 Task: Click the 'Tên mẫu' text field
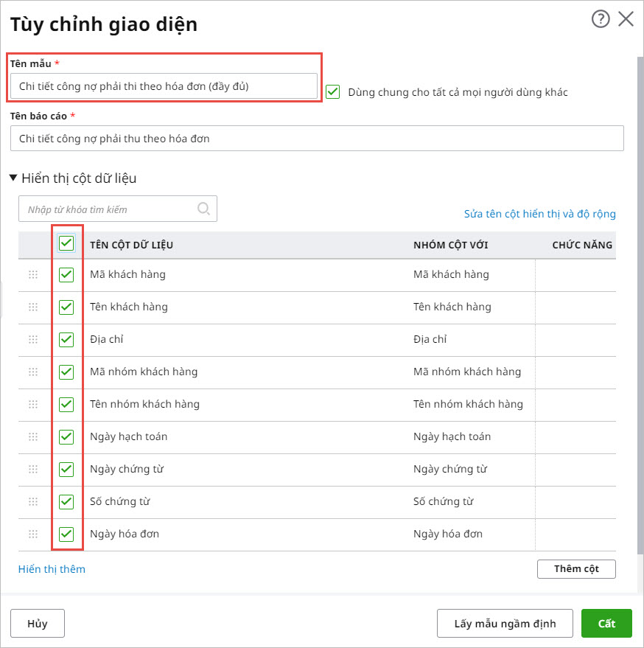(x=164, y=86)
